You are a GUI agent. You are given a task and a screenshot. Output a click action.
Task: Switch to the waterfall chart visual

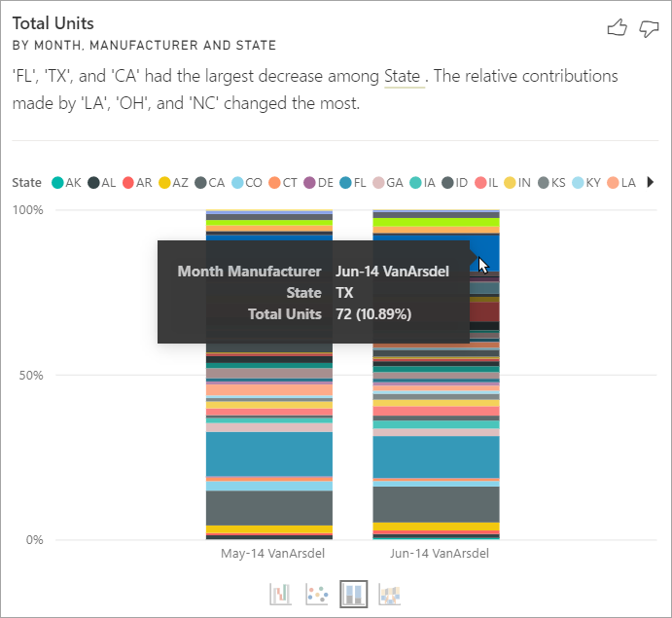click(281, 594)
